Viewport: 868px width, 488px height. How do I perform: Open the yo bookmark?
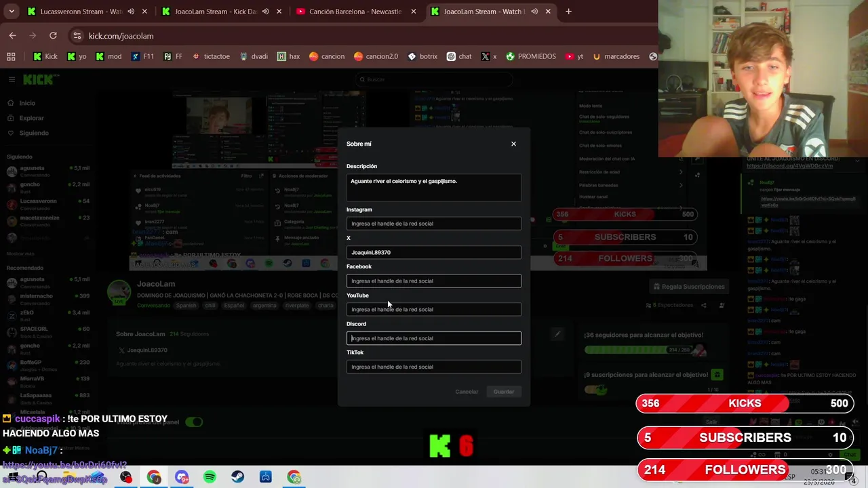tap(77, 57)
